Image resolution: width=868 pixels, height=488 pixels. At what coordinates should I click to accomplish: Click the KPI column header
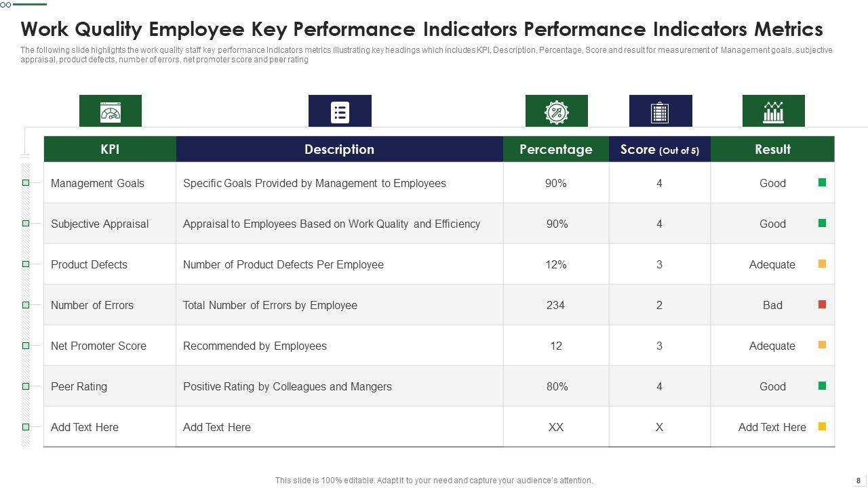tap(110, 149)
